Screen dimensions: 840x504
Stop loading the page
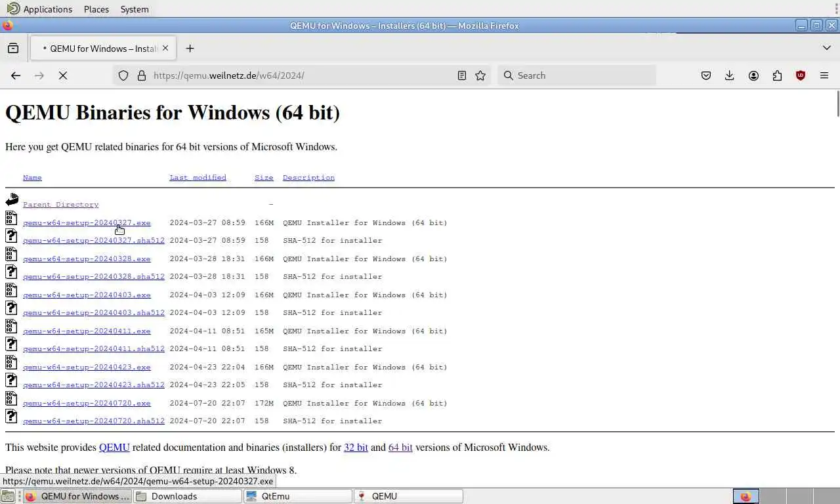(x=63, y=75)
